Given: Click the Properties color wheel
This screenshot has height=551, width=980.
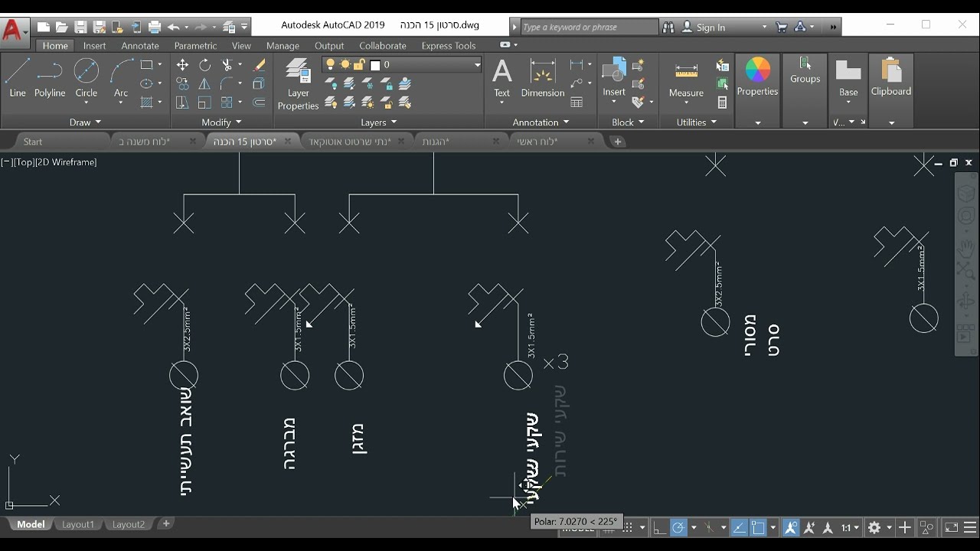Looking at the screenshot, I should click(757, 70).
